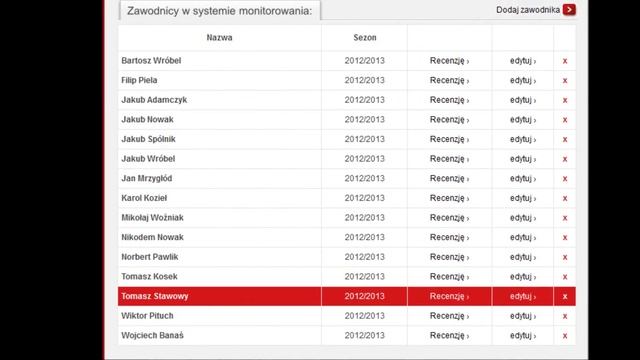Viewport: 640px width, 360px height.
Task: Select the name Tomasz Kosek
Action: (149, 276)
